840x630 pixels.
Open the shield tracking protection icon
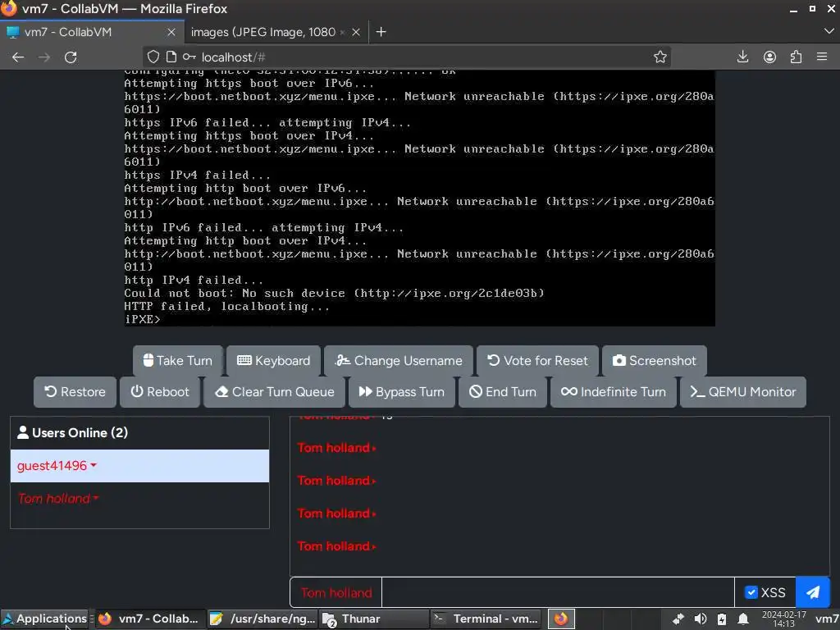click(x=153, y=57)
